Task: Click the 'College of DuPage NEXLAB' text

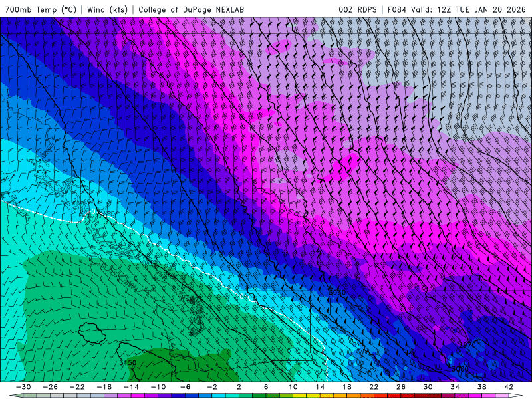Action: tap(191, 9)
